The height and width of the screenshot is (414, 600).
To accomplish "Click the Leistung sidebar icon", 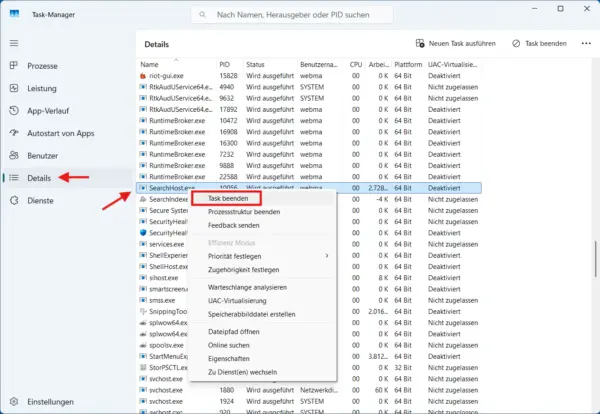I will tap(14, 88).
